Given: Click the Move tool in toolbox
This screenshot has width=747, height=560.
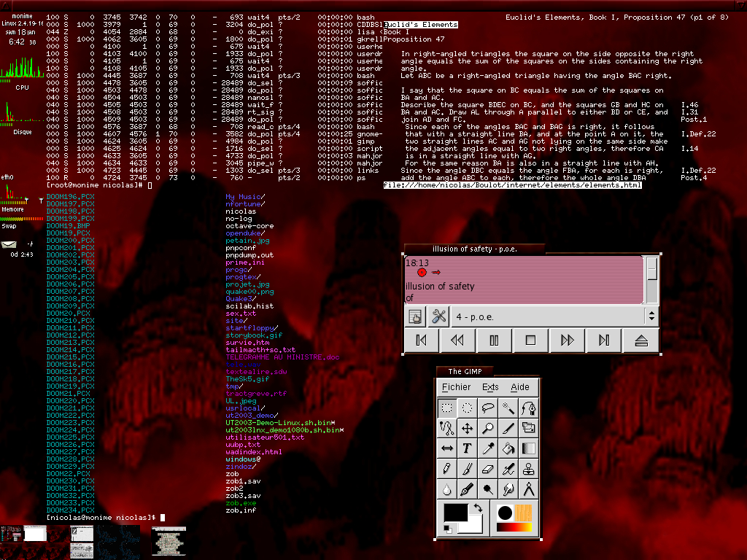Looking at the screenshot, I should (x=468, y=428).
